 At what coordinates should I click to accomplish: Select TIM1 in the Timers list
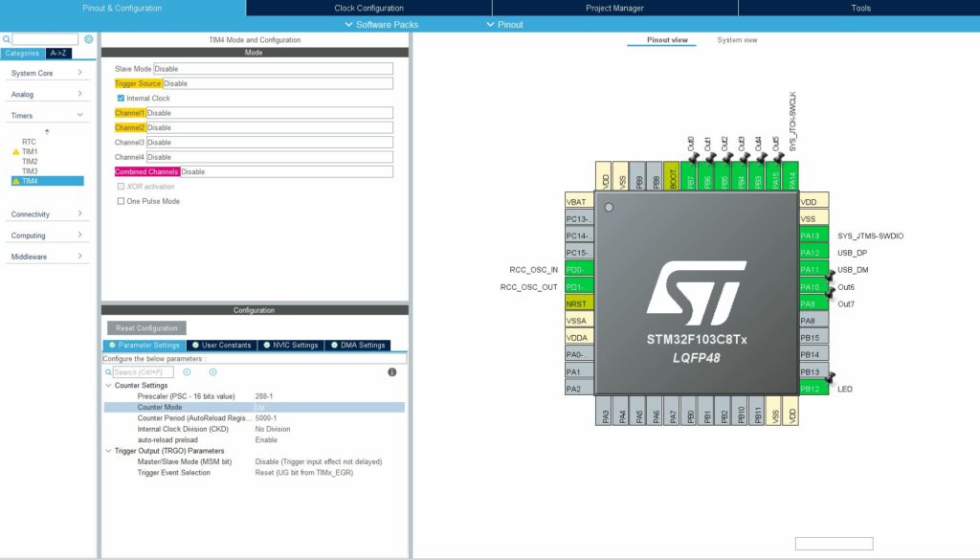click(30, 151)
